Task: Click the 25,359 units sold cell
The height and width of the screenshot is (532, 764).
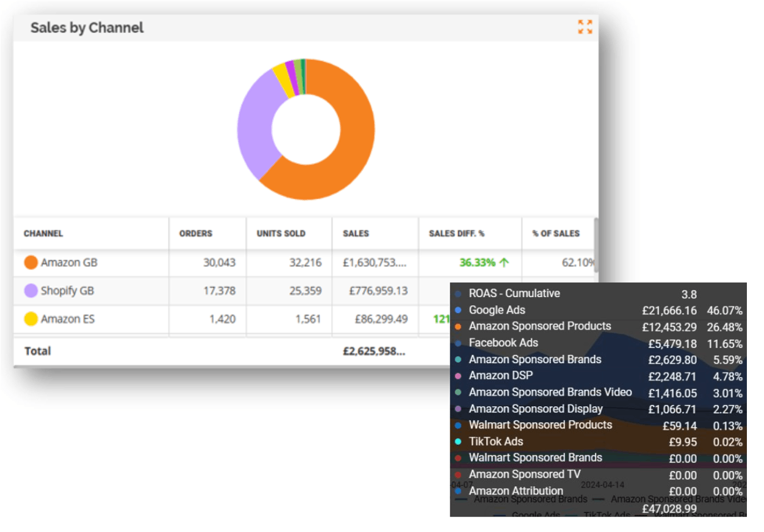Action: (305, 291)
